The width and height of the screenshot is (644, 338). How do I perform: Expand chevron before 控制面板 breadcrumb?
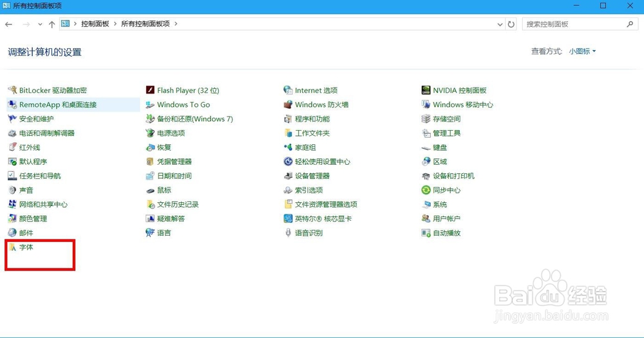click(75, 24)
